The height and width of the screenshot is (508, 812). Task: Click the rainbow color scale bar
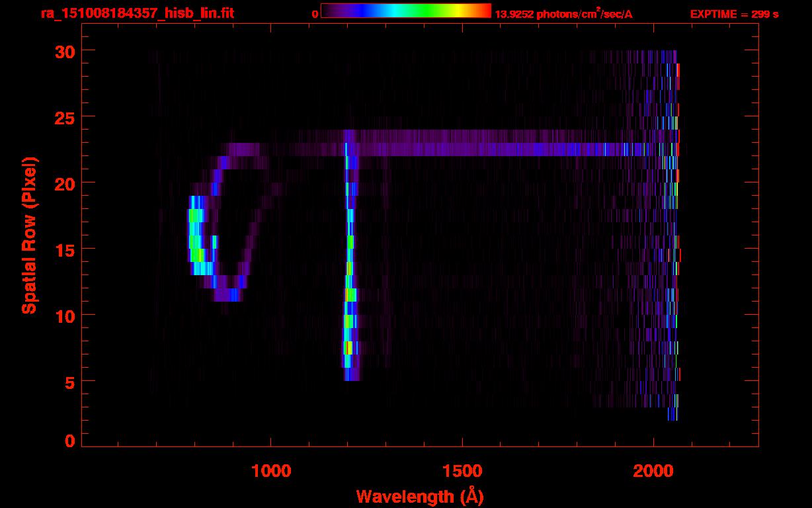pyautogui.click(x=405, y=11)
